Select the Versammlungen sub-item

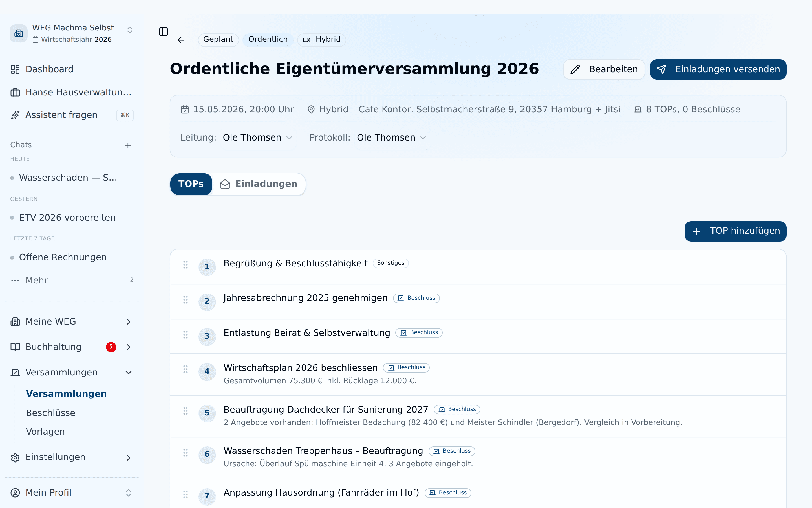pyautogui.click(x=66, y=394)
